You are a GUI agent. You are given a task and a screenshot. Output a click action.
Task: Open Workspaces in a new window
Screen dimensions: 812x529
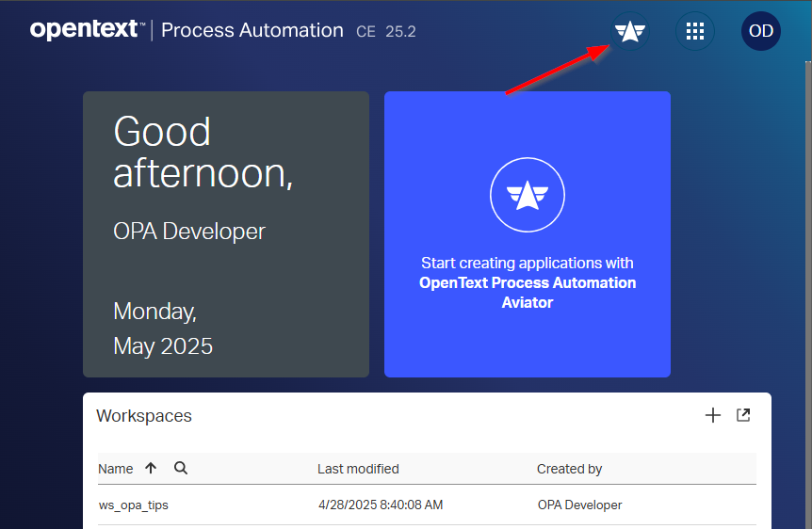[743, 415]
